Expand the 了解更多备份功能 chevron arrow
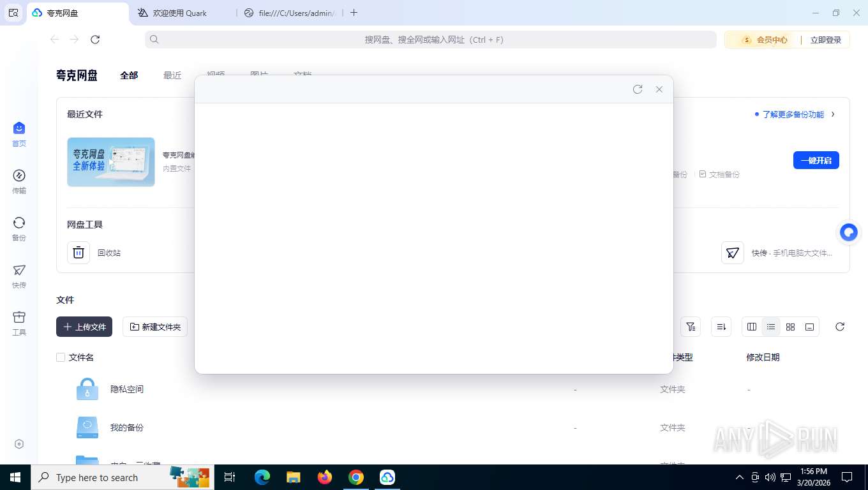The width and height of the screenshot is (868, 490). click(x=833, y=114)
